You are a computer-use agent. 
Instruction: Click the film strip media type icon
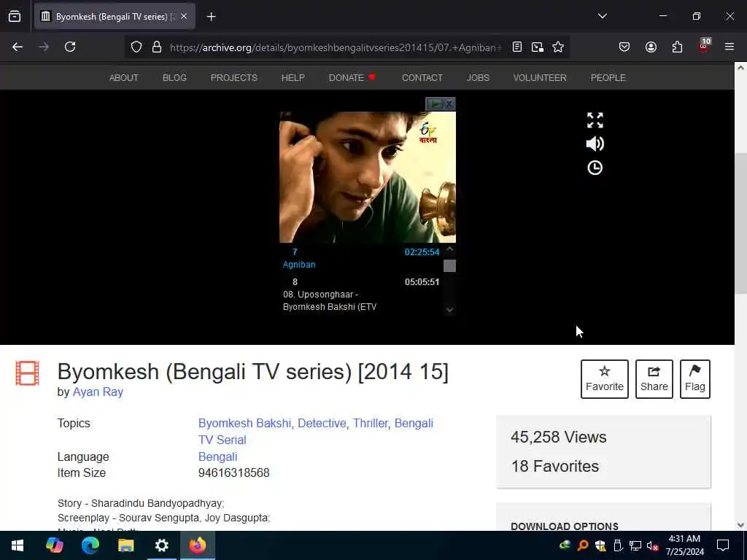pos(27,373)
